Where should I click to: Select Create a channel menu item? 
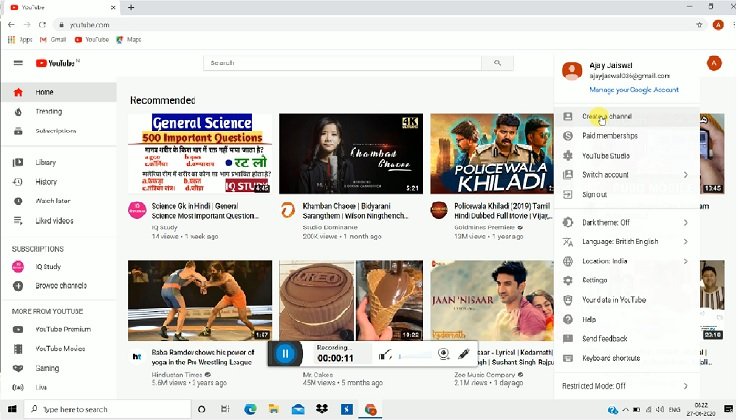pyautogui.click(x=606, y=117)
